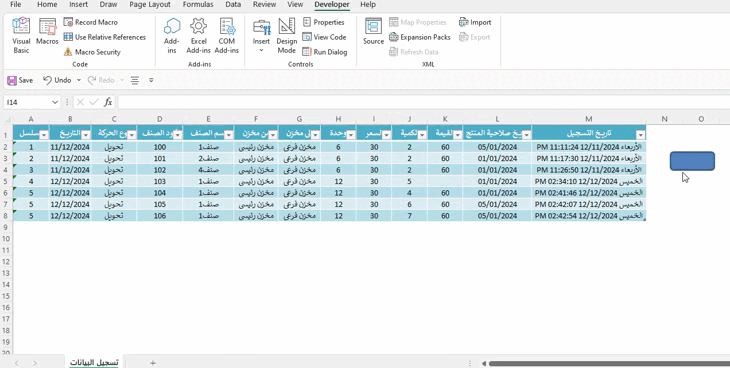Click the horizontal scrollbar
730x368 pixels.
pyautogui.click(x=609, y=363)
